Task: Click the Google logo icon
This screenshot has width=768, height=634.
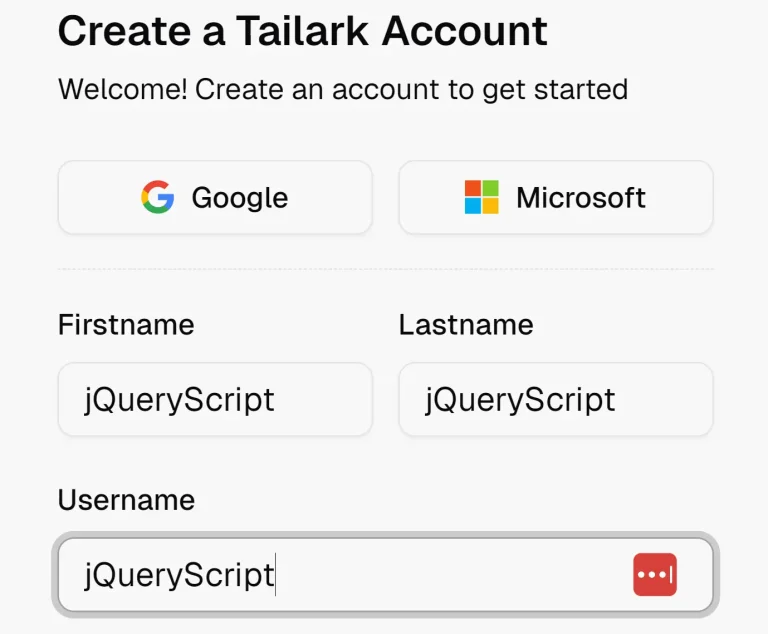Action: [158, 197]
